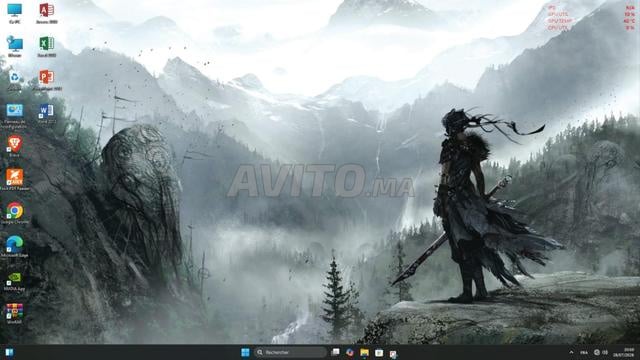
Task: Select the Ce PC desktop icon
Action: [x=14, y=13]
